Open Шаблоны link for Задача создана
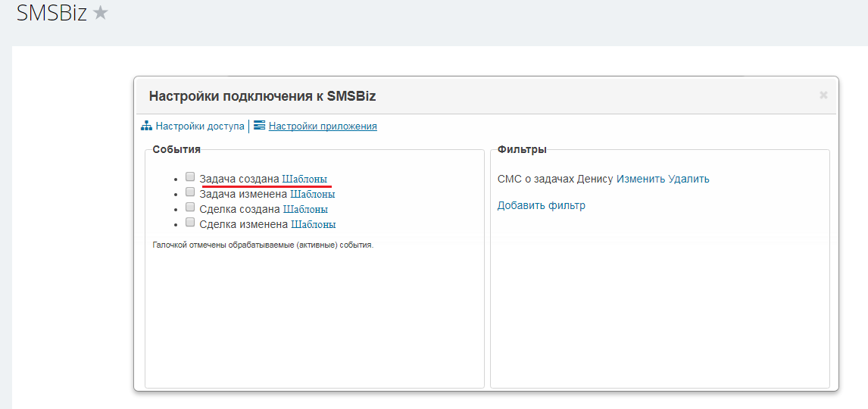This screenshot has width=868, height=409. [x=304, y=180]
